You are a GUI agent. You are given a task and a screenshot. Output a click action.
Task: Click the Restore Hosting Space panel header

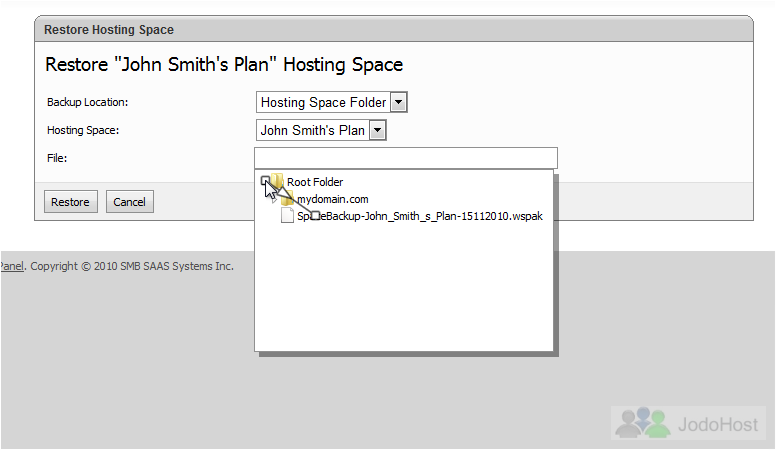(x=394, y=29)
